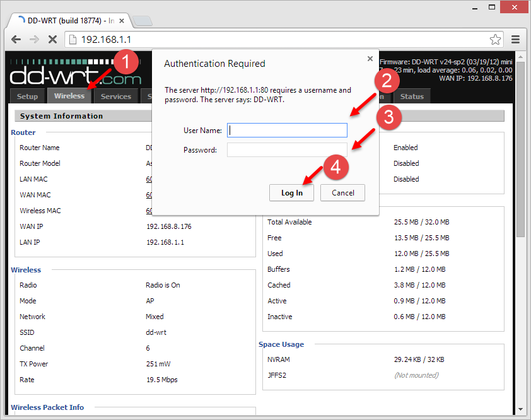This screenshot has width=531, height=420.
Task: Click Free value 13.5 MB / 25.5 MB
Action: click(x=422, y=238)
